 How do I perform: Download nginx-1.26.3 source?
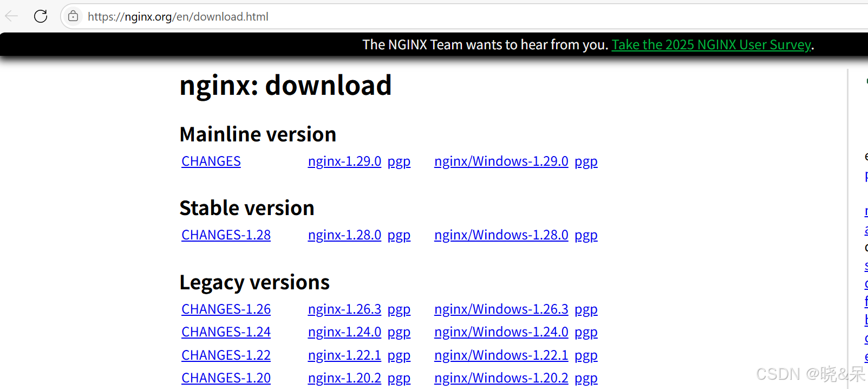[x=344, y=309]
